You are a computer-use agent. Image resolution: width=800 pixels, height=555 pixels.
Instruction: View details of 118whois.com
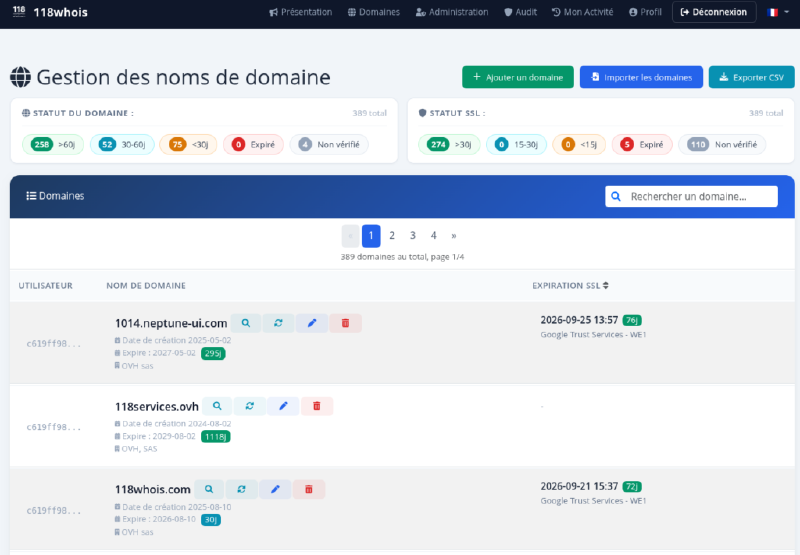209,489
